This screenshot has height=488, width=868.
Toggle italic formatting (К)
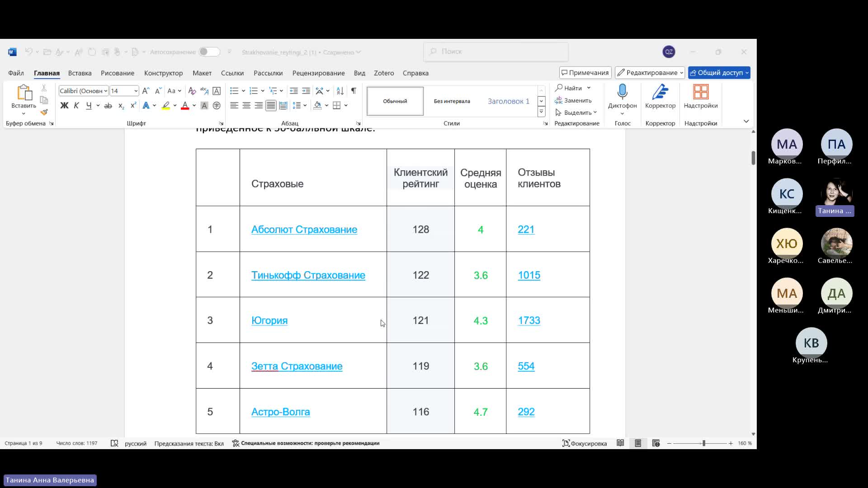coord(76,105)
